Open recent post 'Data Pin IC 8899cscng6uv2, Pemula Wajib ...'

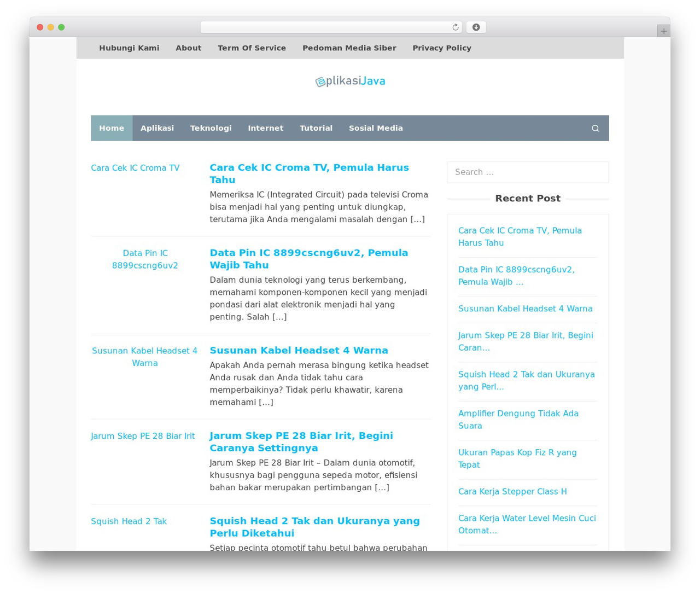coord(516,276)
